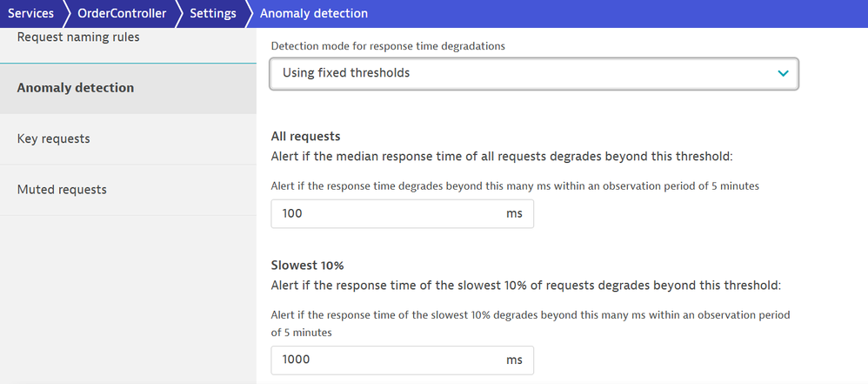Navigate to Settings breadcrumb item
Image resolution: width=868 pixels, height=384 pixels.
click(213, 14)
